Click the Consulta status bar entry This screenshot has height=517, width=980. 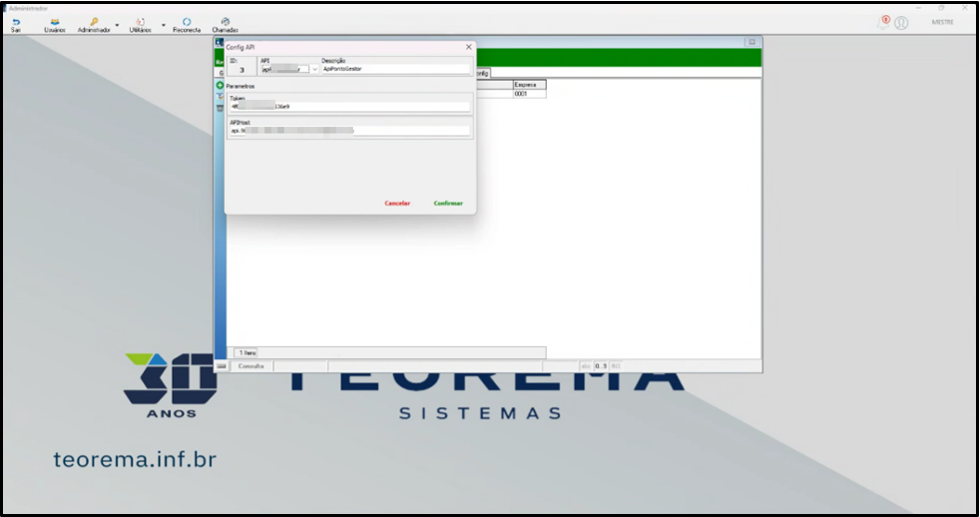251,365
